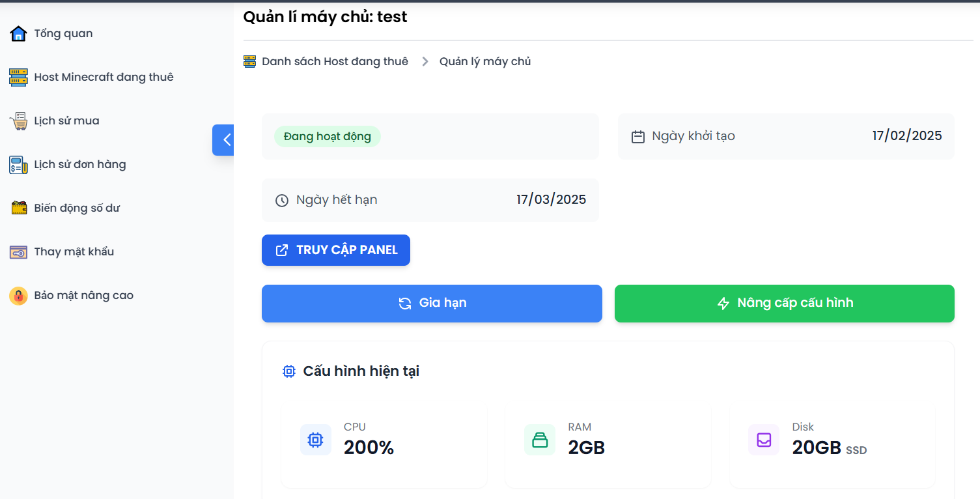Collapse the sidebar with the blue arrow

(223, 139)
